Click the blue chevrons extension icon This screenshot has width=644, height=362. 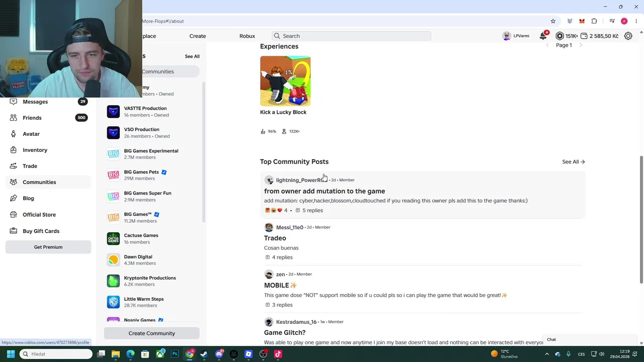coord(570,21)
